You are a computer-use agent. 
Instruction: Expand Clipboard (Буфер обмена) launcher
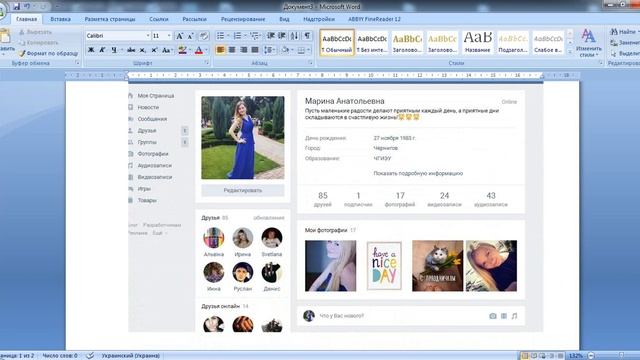[x=77, y=63]
